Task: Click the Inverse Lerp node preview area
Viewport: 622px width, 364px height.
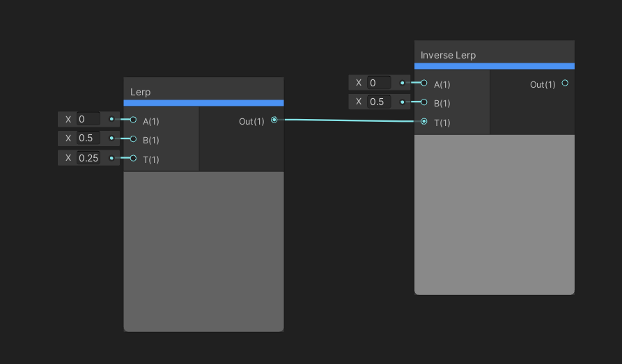Action: [x=494, y=214]
